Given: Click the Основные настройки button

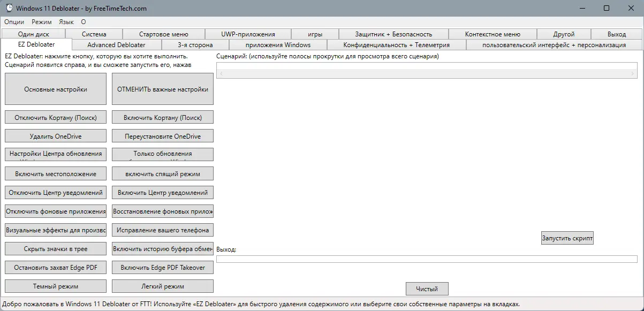Looking at the screenshot, I should [56, 89].
